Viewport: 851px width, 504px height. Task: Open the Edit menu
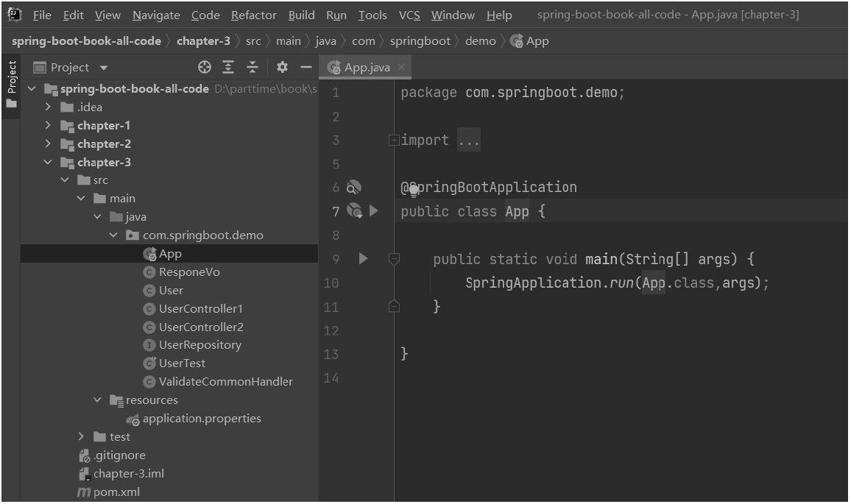(x=74, y=15)
